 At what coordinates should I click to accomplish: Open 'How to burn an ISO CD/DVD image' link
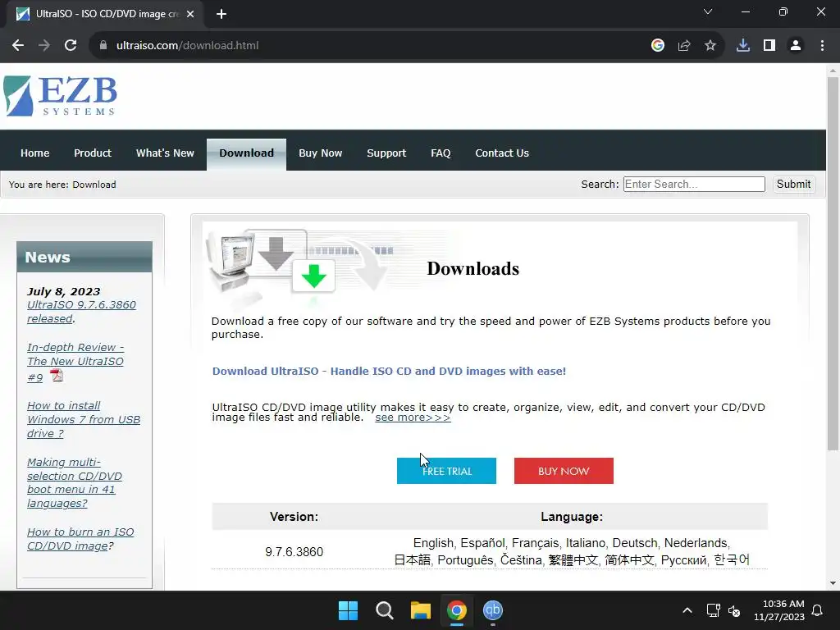click(x=80, y=539)
